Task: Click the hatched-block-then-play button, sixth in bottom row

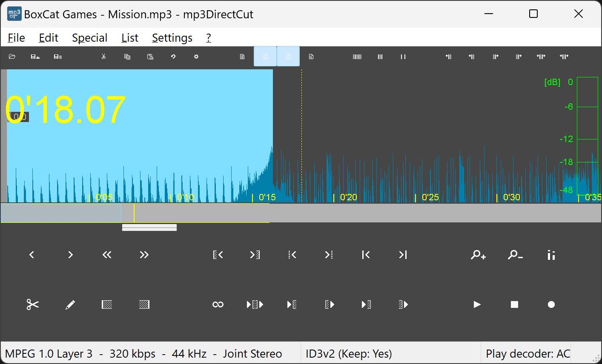Action: click(403, 304)
